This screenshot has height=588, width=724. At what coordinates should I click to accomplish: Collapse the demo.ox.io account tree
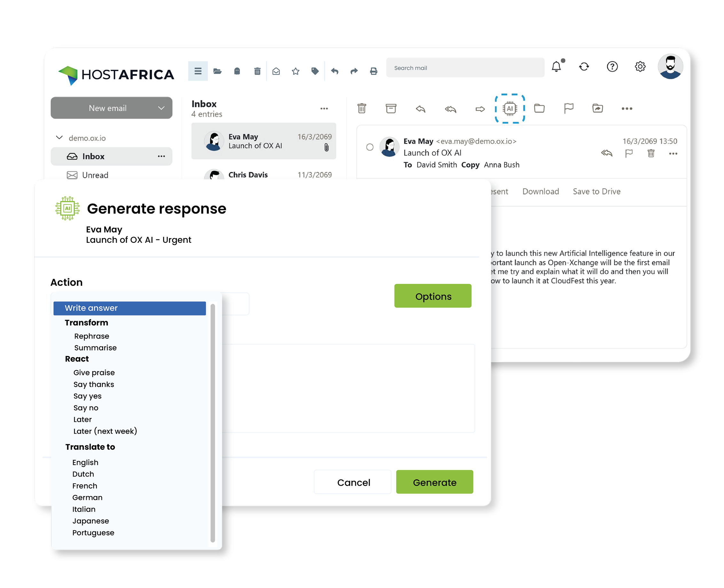(59, 137)
